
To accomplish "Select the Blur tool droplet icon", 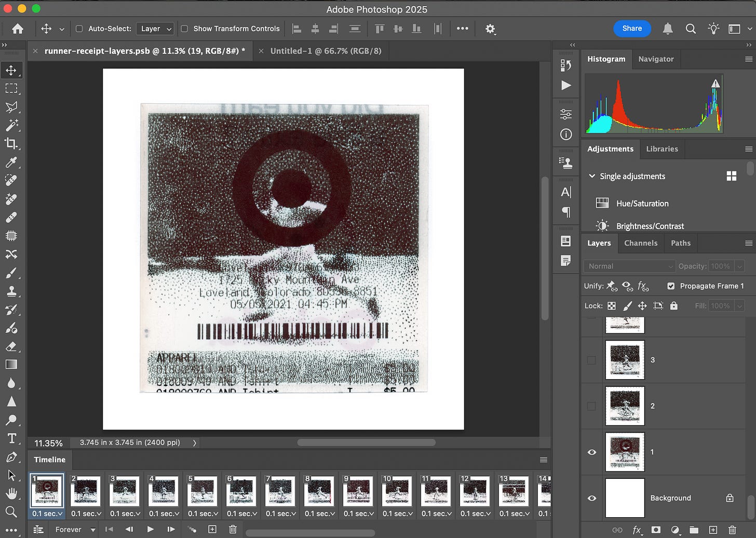I will 11,383.
